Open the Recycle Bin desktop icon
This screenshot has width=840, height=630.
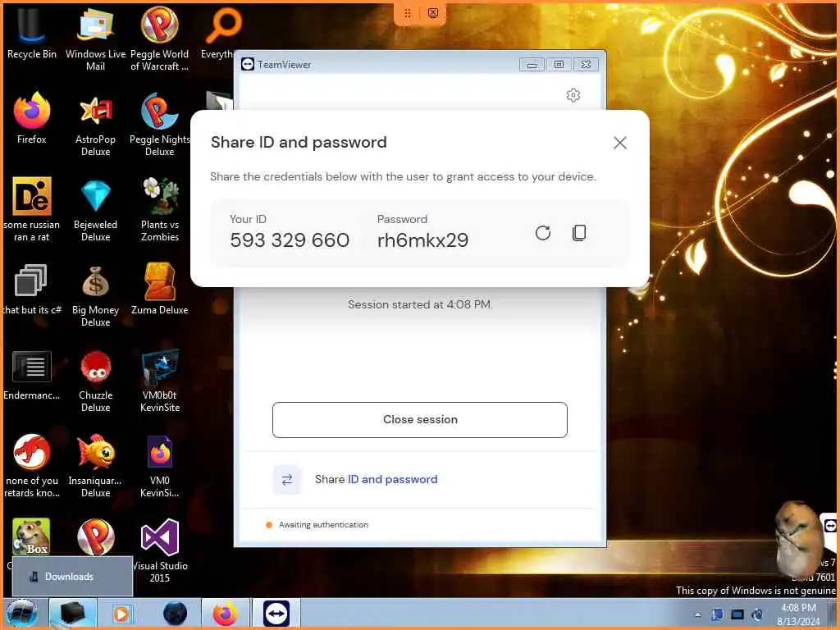[32, 32]
